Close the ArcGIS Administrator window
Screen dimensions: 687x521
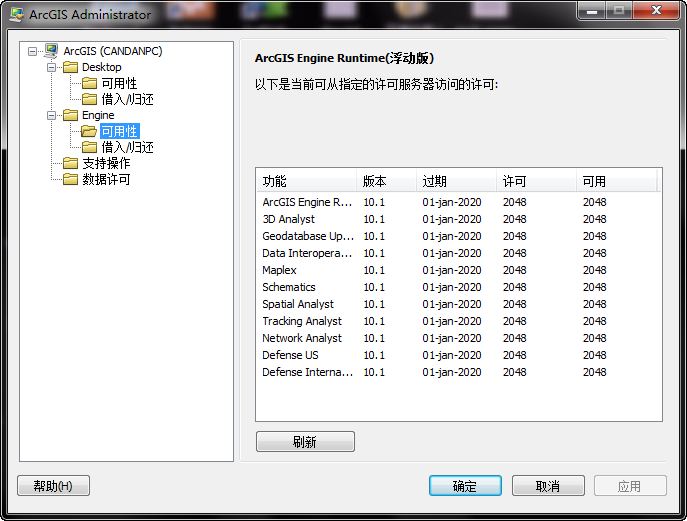[656, 11]
